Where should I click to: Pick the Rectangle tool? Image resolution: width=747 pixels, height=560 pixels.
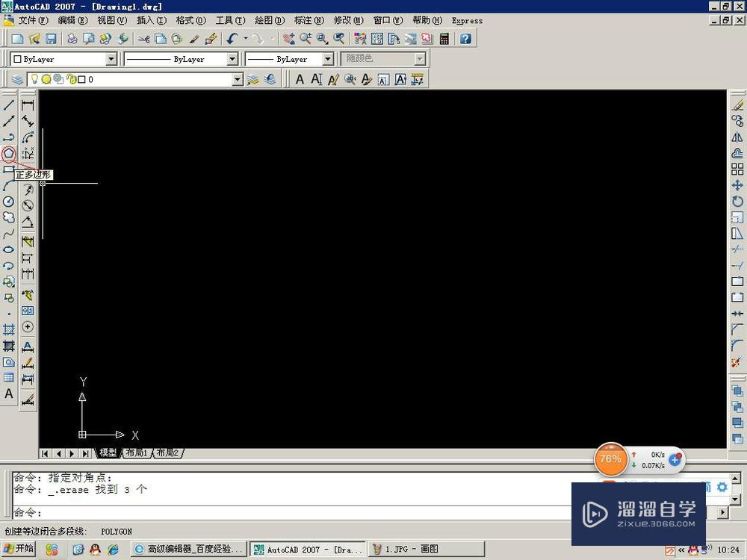click(9, 170)
